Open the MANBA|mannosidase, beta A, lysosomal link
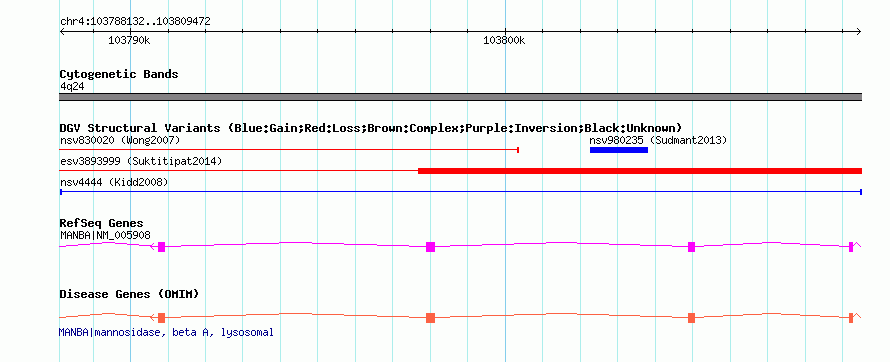The height and width of the screenshot is (362, 890). tap(166, 332)
